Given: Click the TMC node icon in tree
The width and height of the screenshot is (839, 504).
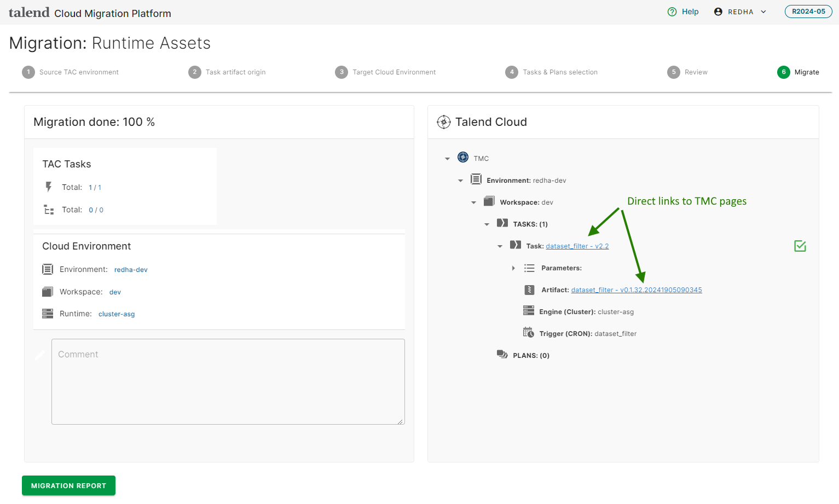Looking at the screenshot, I should (x=463, y=158).
